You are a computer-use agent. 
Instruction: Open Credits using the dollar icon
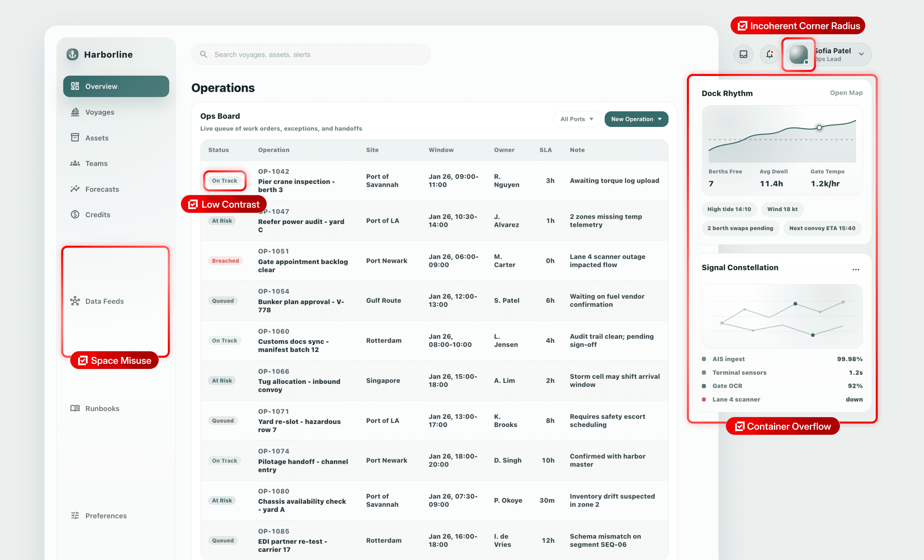[x=75, y=214]
